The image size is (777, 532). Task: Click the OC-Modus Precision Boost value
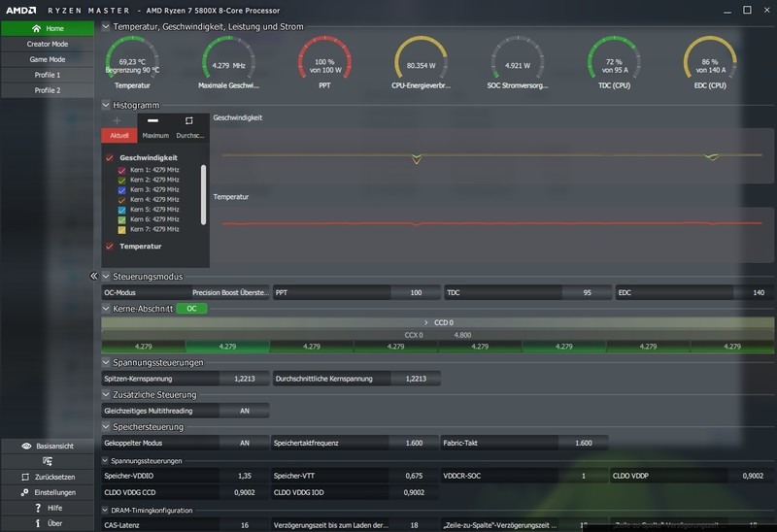(230, 293)
